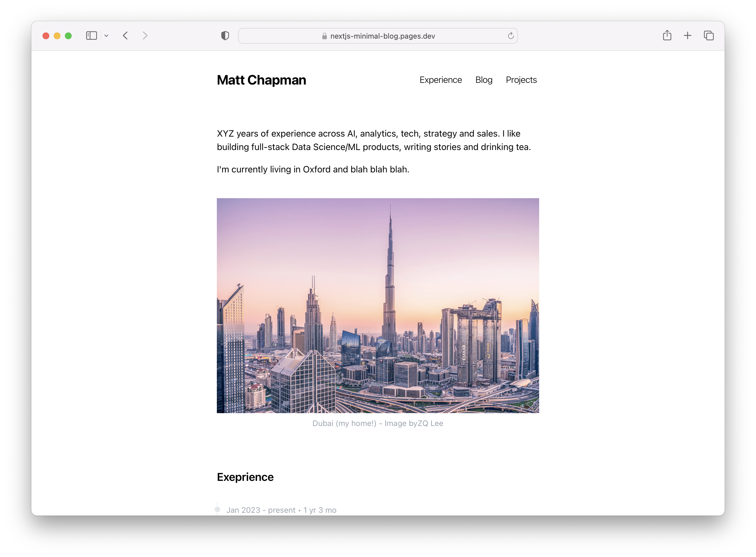Open the sidebar options dropdown chevron
Image resolution: width=756 pixels, height=557 pixels.
(106, 36)
